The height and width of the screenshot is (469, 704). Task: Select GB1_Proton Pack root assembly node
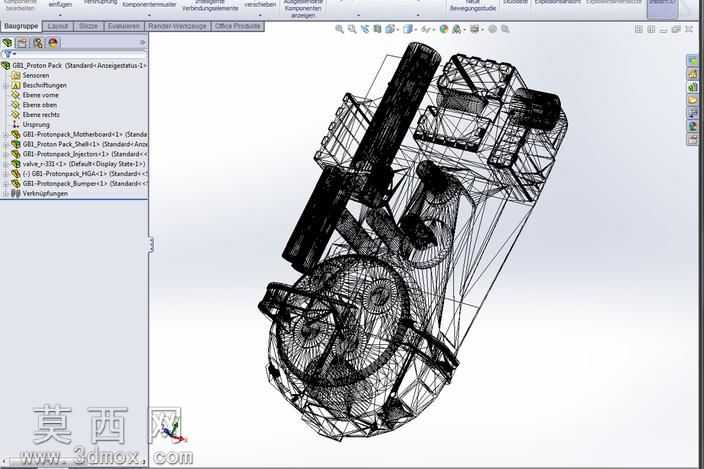point(74,66)
